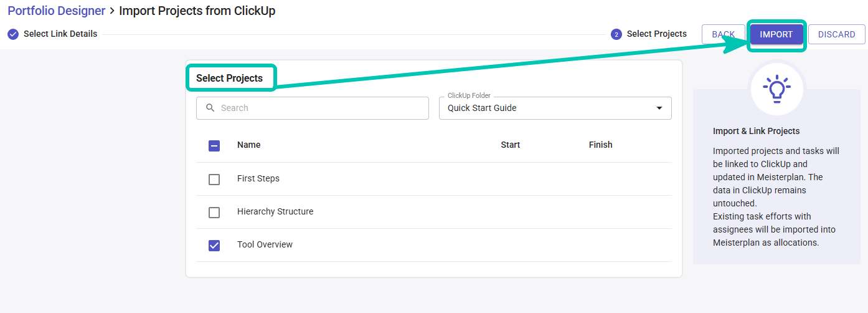Click the Start column header

(511, 145)
